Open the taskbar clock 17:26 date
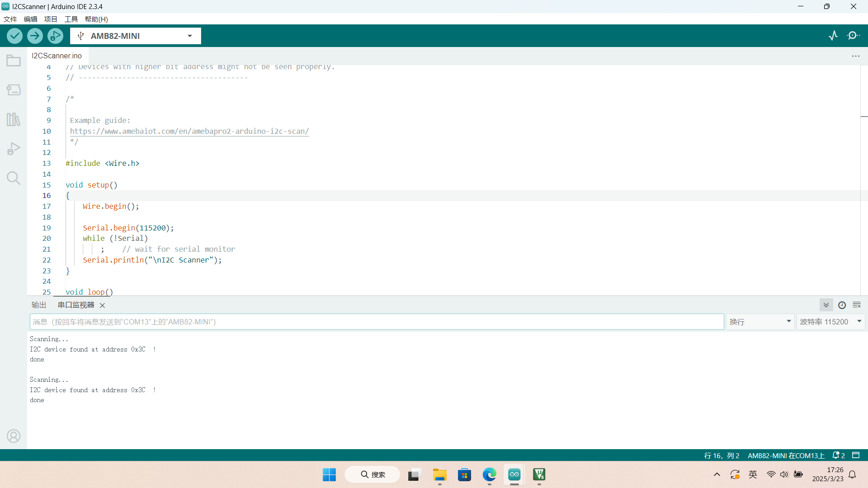This screenshot has height=488, width=868. click(x=828, y=474)
